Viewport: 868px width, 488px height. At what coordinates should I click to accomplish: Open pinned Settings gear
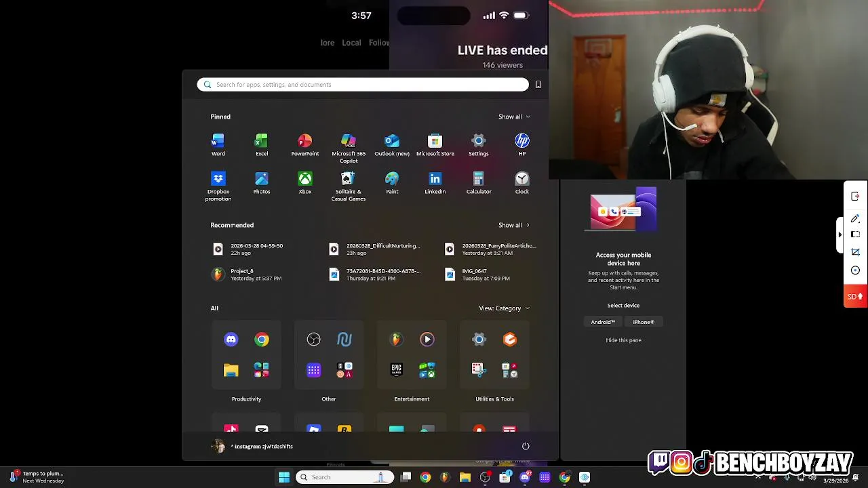coord(478,144)
